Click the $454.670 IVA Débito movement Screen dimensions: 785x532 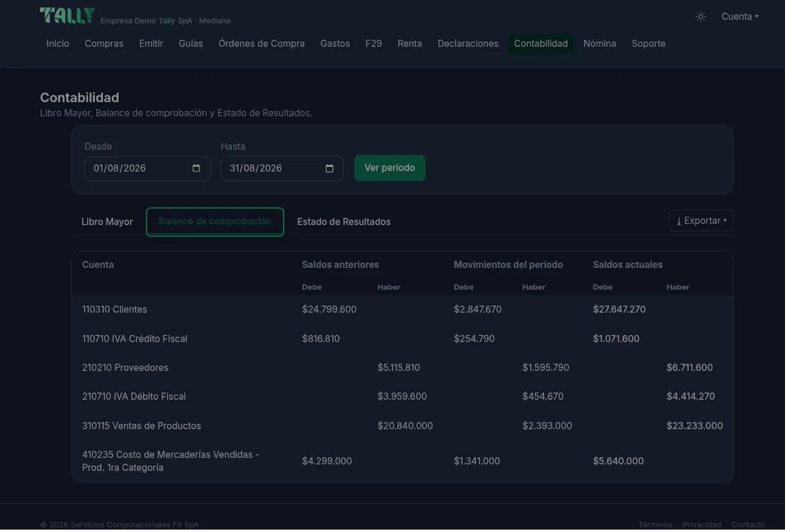coord(543,397)
